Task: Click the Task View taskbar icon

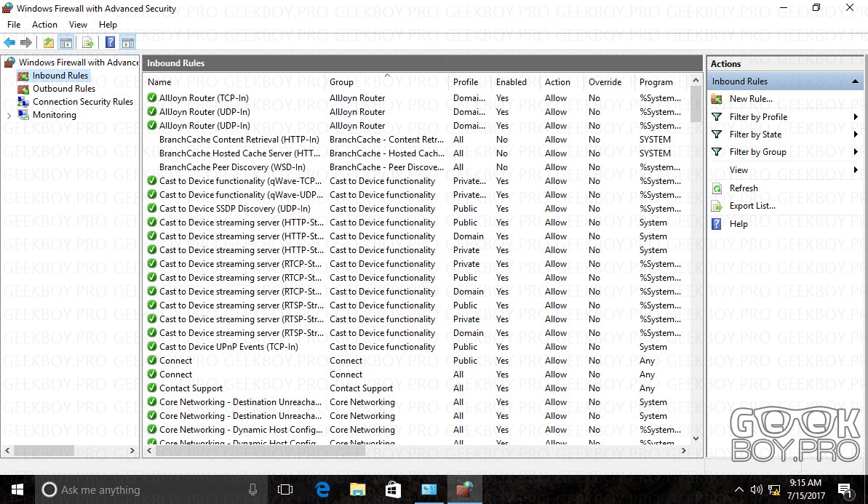Action: (285, 489)
